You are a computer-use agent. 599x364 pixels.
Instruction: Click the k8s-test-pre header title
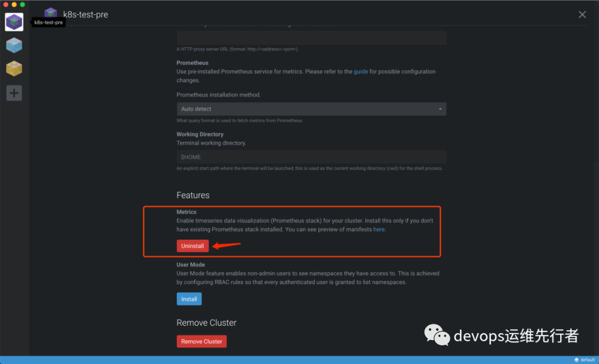85,14
